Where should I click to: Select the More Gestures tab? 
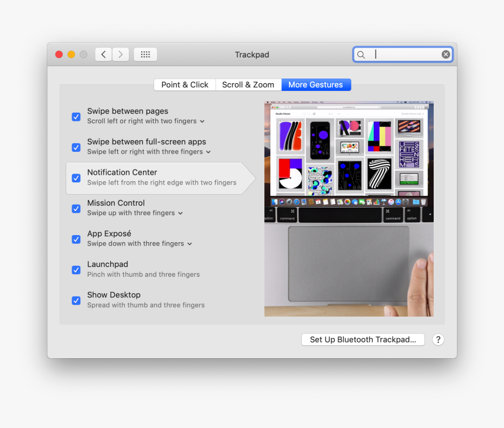[316, 84]
